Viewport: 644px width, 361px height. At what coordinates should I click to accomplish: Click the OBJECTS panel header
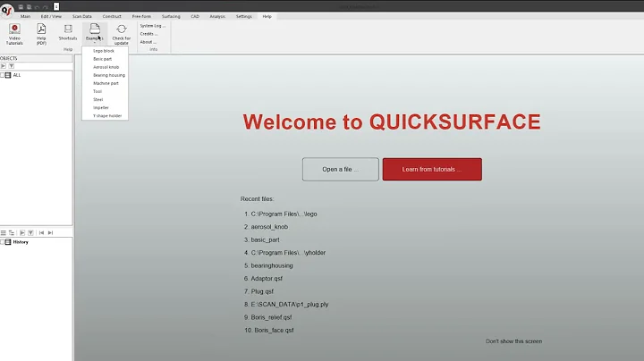coord(36,58)
